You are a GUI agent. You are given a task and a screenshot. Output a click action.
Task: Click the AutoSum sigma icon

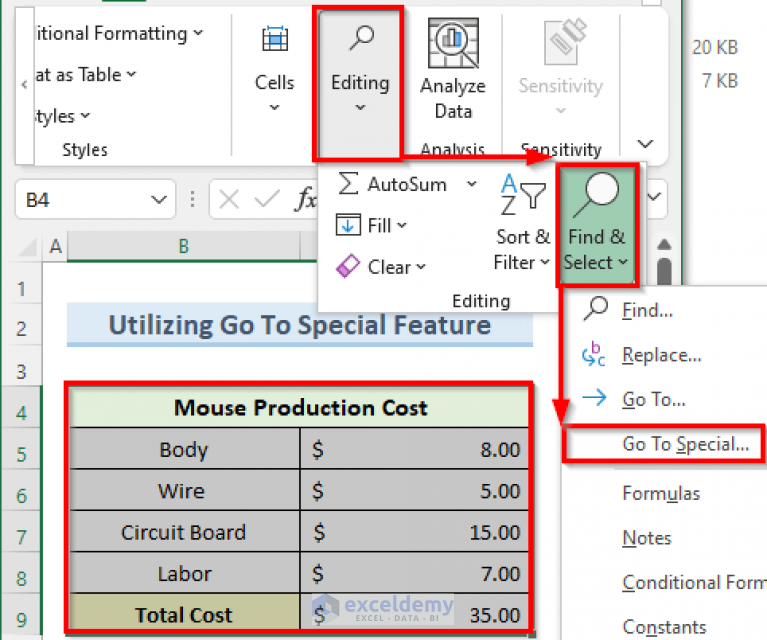tap(348, 184)
